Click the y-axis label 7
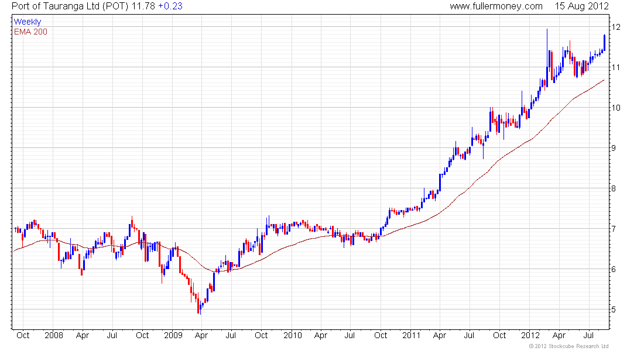Screen dimensions: 644x351 614,229
